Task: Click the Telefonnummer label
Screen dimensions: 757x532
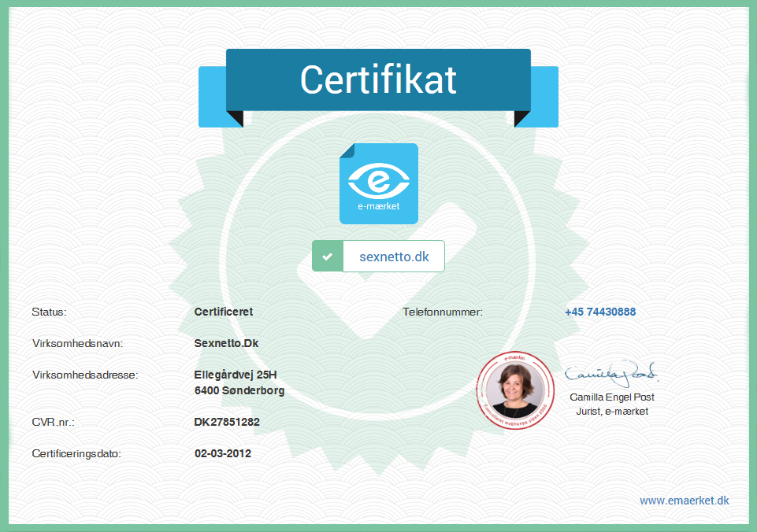Action: point(442,312)
